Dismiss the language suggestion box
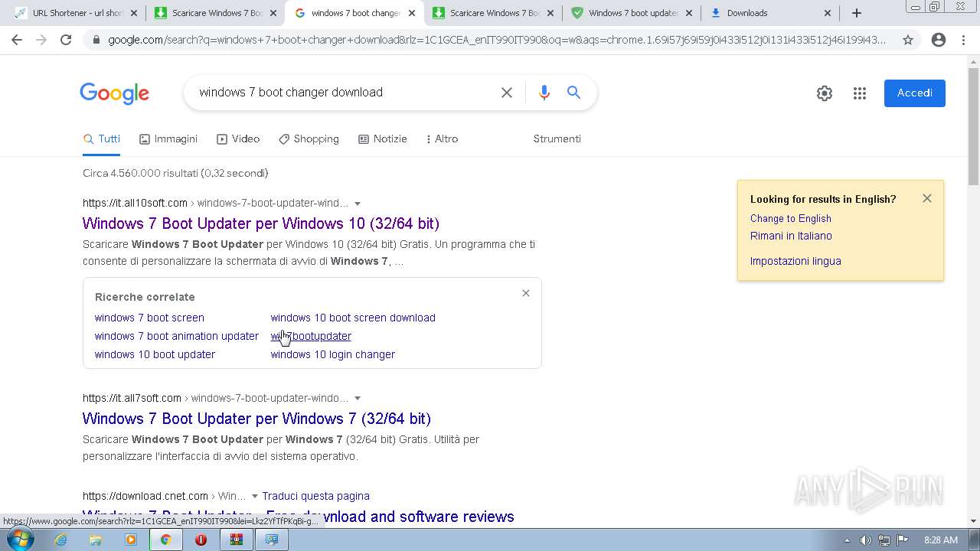Viewport: 980px width, 551px height. [927, 198]
